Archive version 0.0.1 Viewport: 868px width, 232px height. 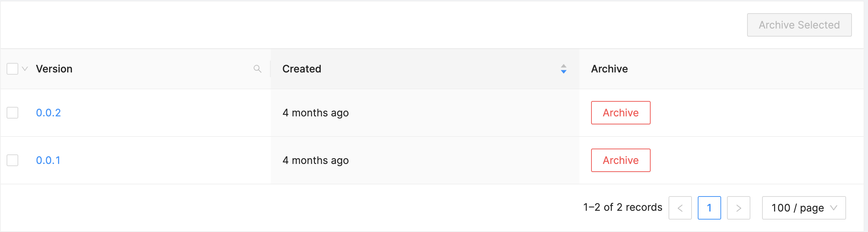[x=620, y=160]
